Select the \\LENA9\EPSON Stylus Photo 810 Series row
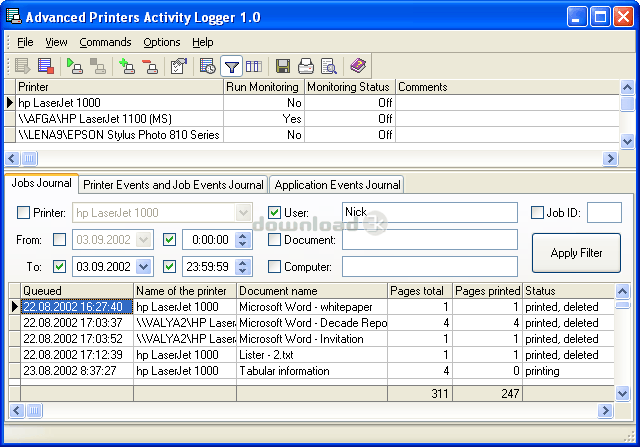 pyautogui.click(x=312, y=135)
